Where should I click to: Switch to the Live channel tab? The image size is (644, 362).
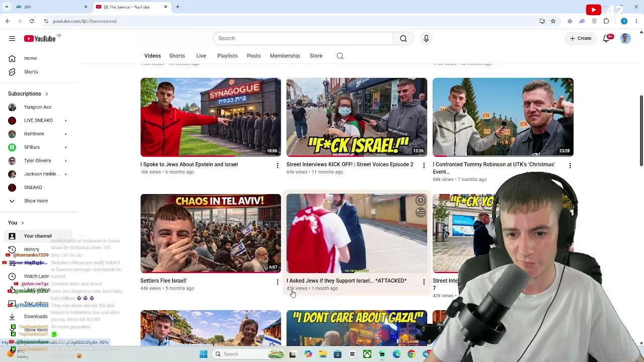(201, 56)
